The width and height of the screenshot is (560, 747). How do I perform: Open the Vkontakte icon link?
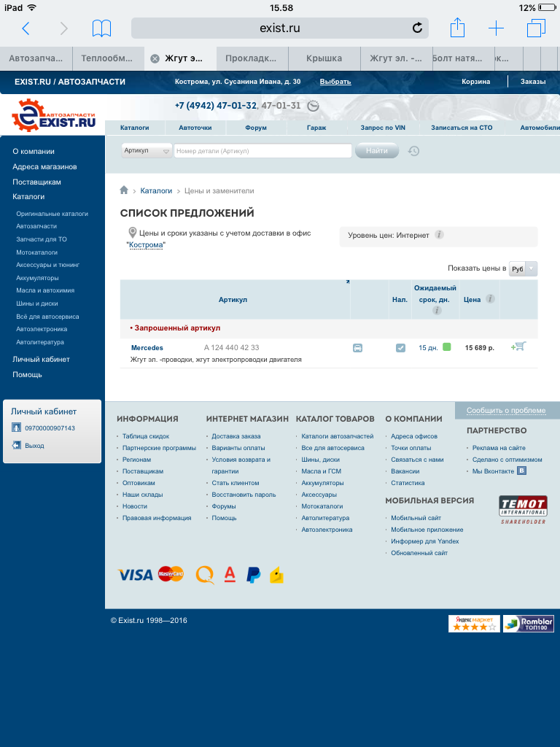tap(521, 471)
